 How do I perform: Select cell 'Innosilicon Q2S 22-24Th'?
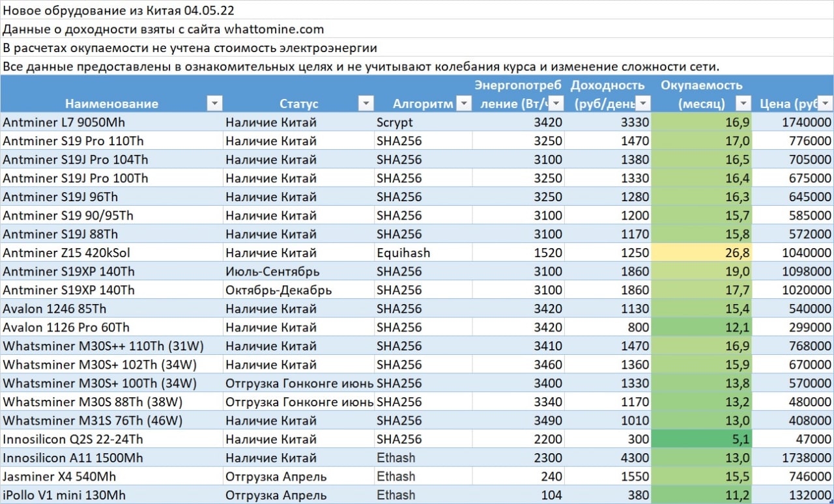click(x=111, y=439)
